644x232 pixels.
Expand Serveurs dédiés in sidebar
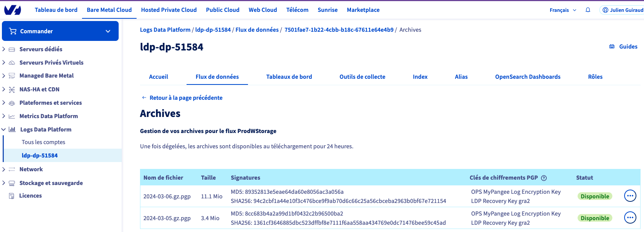[x=4, y=49]
